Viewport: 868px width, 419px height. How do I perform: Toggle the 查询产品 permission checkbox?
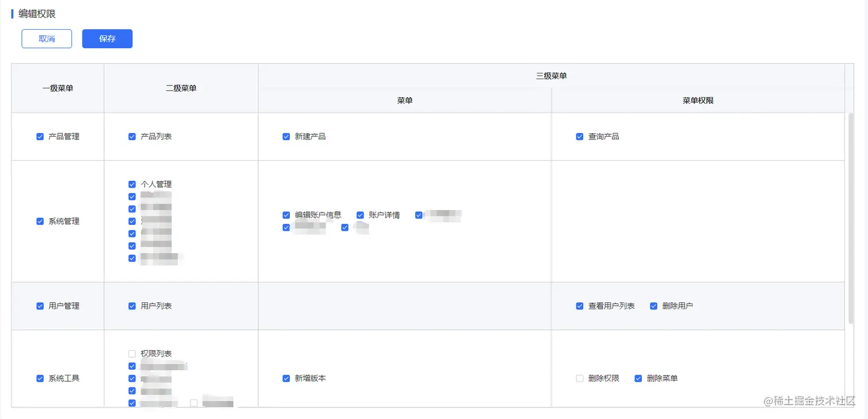(x=580, y=137)
